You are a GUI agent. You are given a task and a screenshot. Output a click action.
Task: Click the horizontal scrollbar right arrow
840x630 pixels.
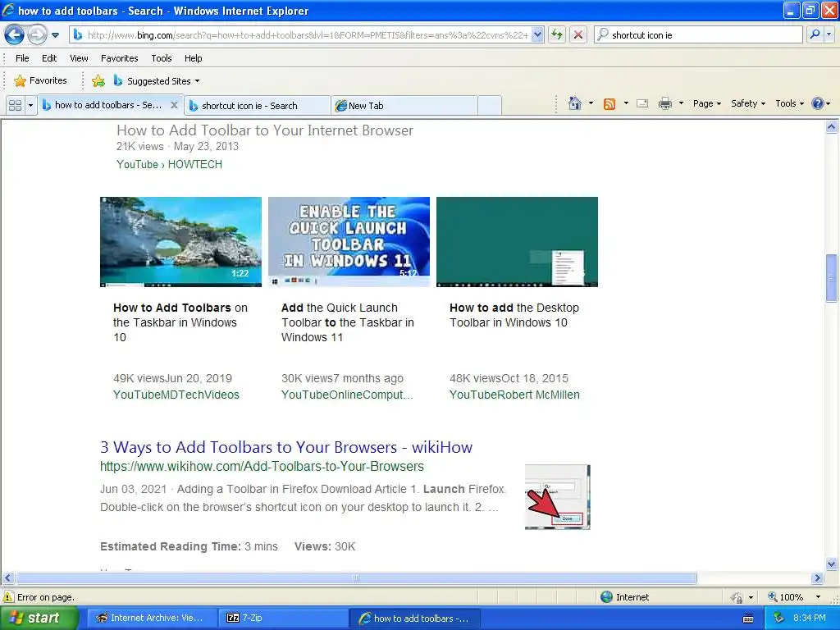click(818, 578)
